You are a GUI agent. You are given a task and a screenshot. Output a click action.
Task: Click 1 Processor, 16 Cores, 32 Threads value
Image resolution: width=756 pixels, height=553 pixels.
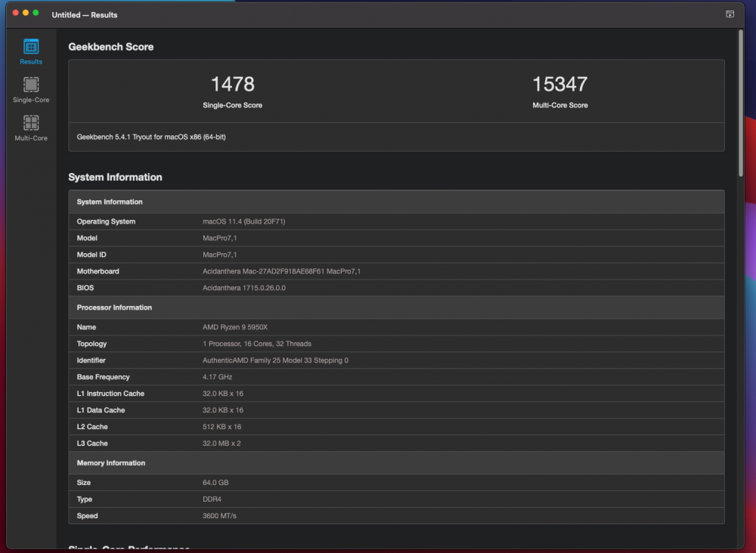(x=257, y=344)
